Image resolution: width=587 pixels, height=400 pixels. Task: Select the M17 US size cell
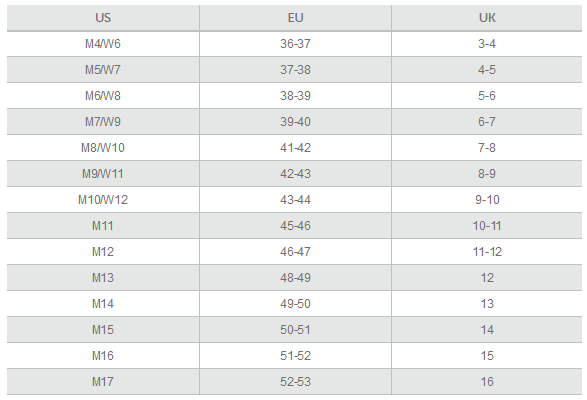point(103,382)
